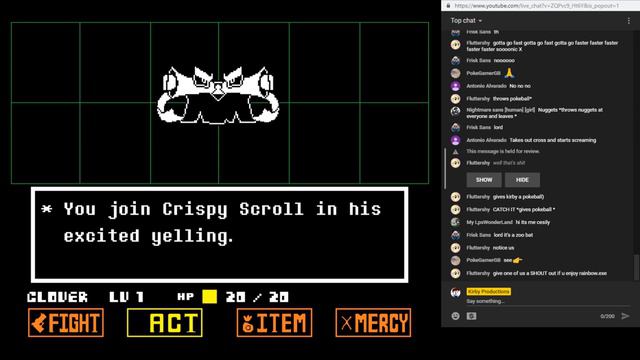Select the YouTube live chat URL
Image resolution: width=640 pixels, height=360 pixels.
[x=537, y=6]
